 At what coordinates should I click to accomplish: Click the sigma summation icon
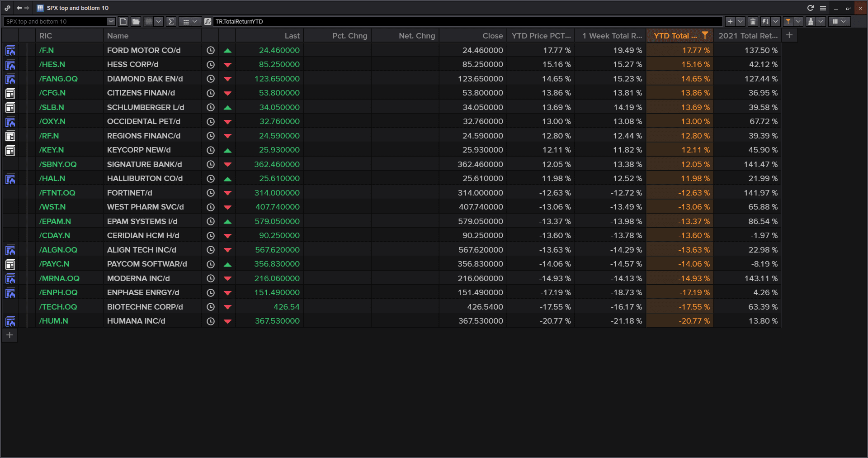[x=171, y=21]
